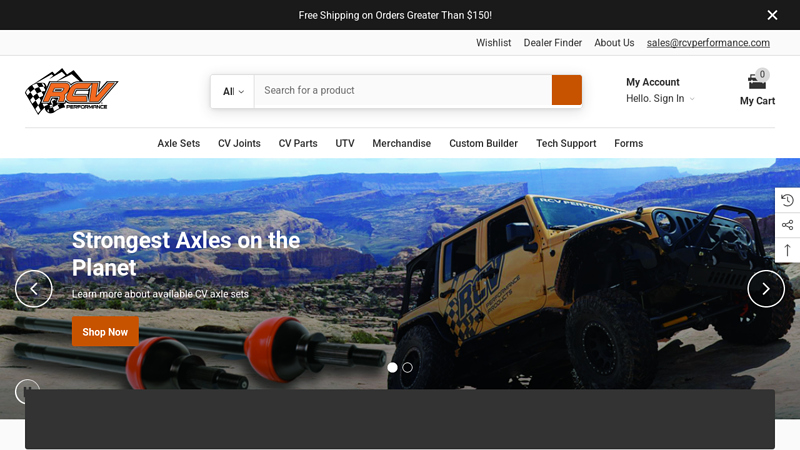
Task: Open recently viewed history sidebar icon
Action: click(787, 200)
